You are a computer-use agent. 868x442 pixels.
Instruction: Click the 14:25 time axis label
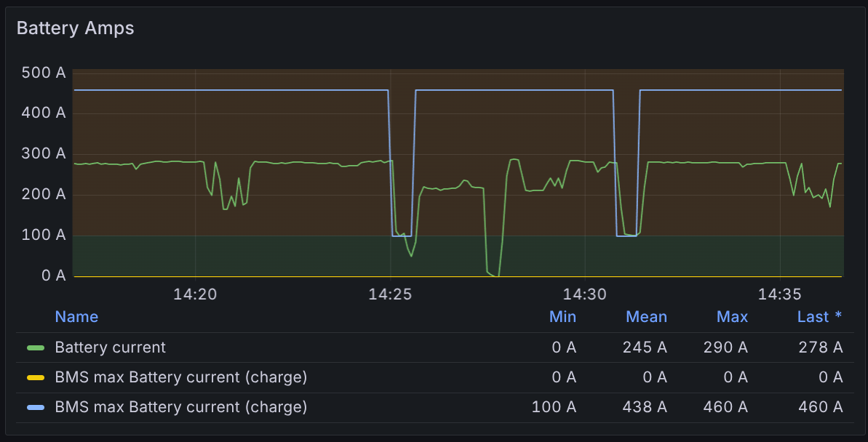(391, 294)
